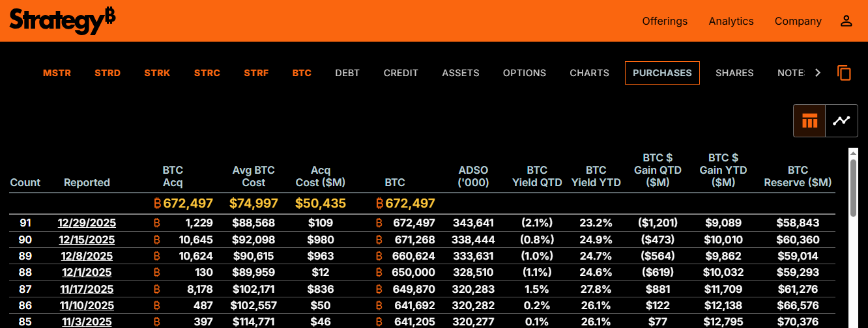Open the 11/10/2025 report link
Viewport: 868px width, 328px height.
click(87, 305)
